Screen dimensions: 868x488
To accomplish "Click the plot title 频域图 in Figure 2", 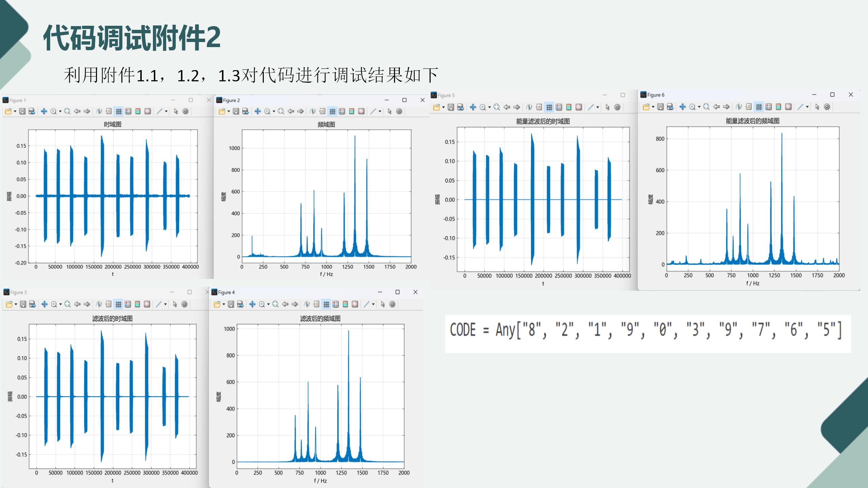I will click(326, 124).
